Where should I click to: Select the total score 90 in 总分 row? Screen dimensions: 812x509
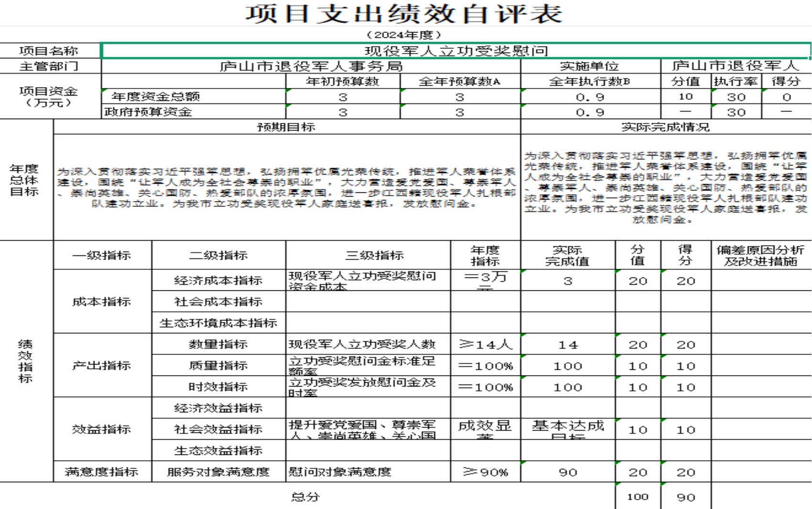(x=685, y=497)
